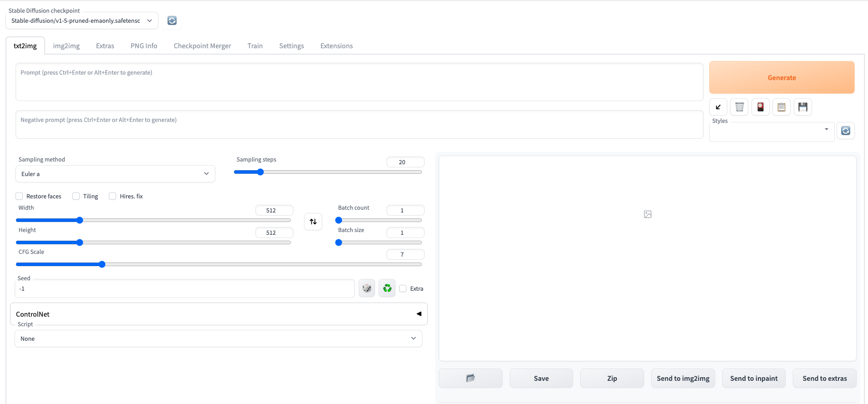Open the output folder icon button
This screenshot has height=404, width=868.
pos(471,378)
